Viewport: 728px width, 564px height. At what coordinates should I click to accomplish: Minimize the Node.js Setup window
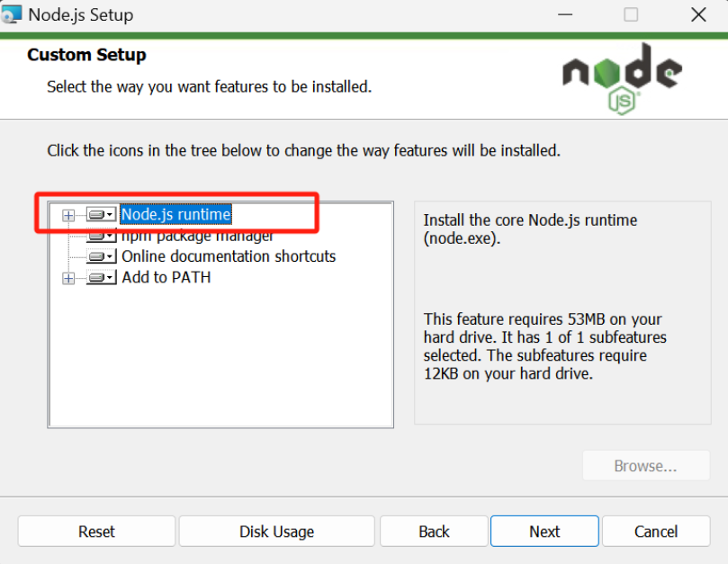point(565,15)
